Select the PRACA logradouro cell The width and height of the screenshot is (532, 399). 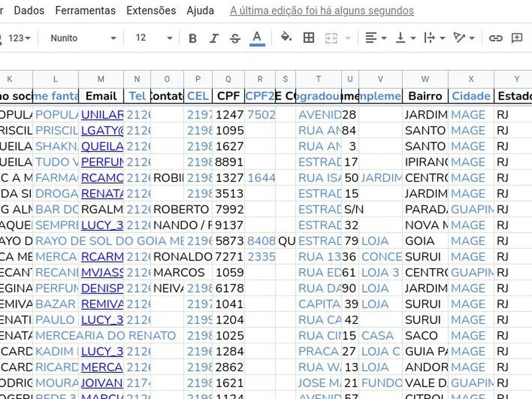(x=319, y=352)
